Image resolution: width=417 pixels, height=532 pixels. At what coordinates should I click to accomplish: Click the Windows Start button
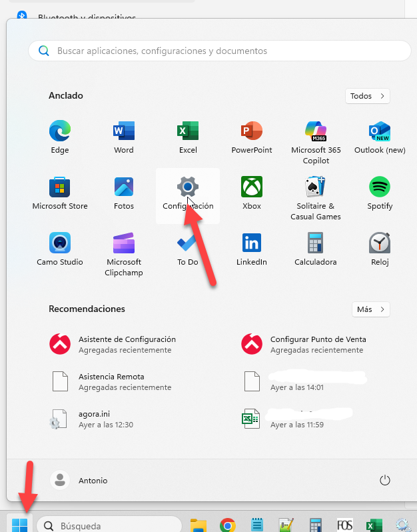20,524
